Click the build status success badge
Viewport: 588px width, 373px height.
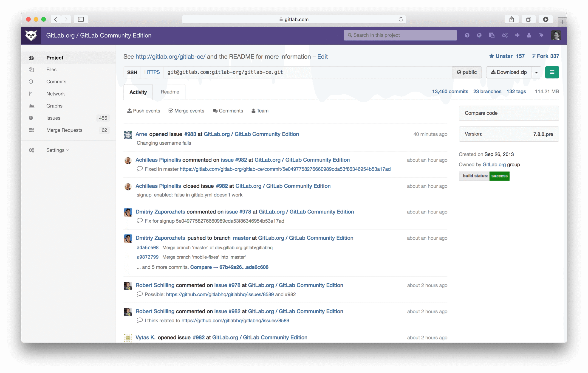point(484,176)
